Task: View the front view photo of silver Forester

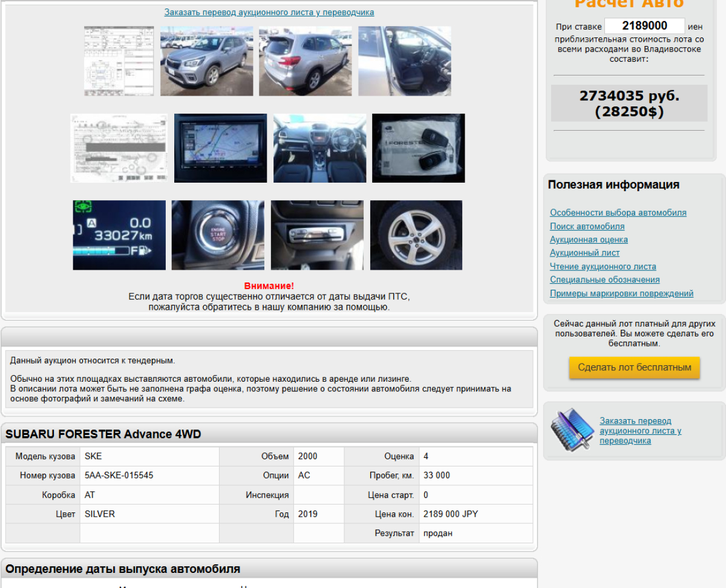Action: [x=207, y=61]
